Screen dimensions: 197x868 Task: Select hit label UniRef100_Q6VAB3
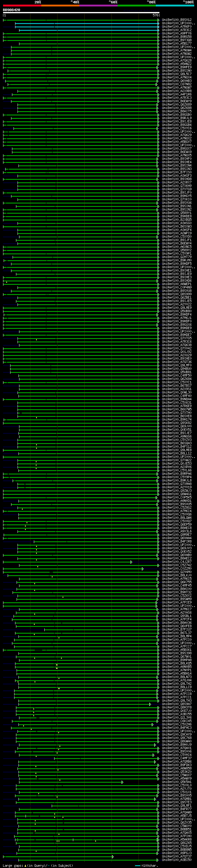click(x=177, y=81)
